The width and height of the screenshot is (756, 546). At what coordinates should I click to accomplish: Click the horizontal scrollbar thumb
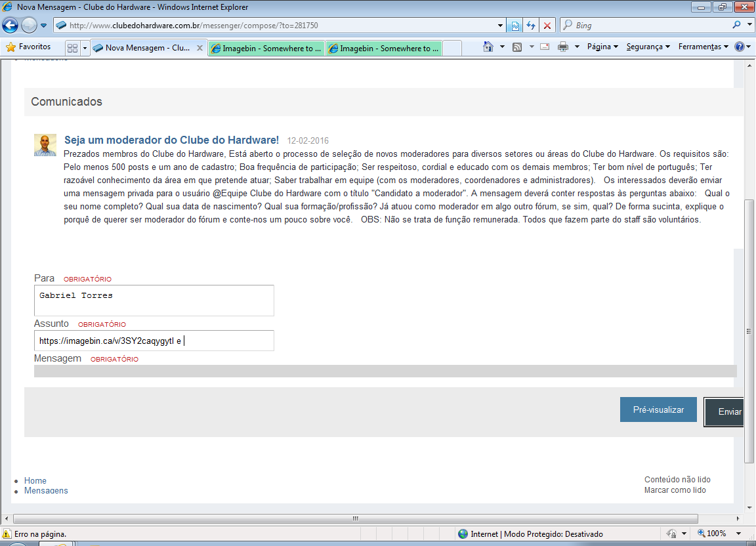(355, 518)
